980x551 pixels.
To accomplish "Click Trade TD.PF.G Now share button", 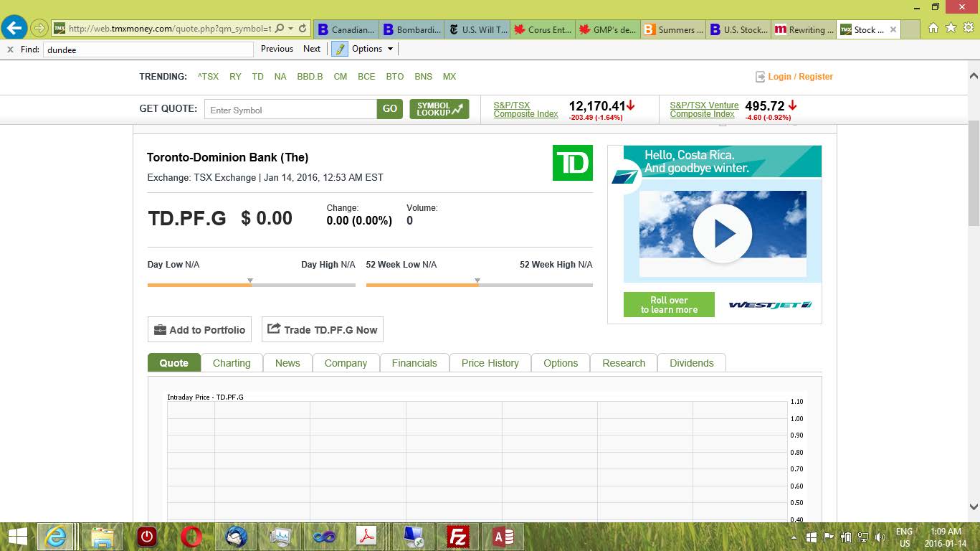I will click(322, 330).
